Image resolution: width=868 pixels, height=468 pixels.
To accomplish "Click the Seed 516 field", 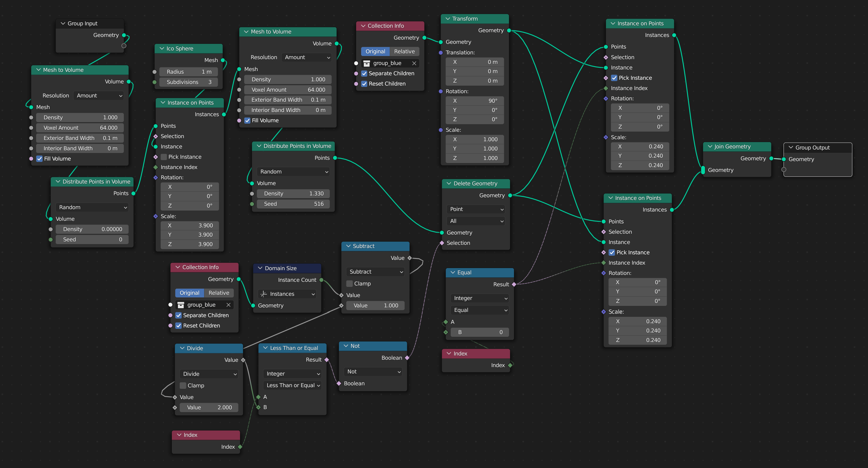I will coord(293,204).
